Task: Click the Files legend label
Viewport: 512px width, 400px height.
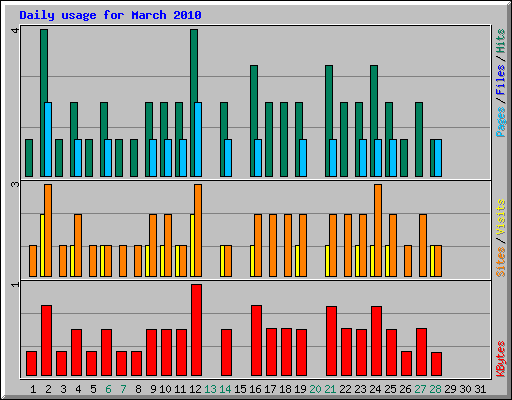Action: 500,79
